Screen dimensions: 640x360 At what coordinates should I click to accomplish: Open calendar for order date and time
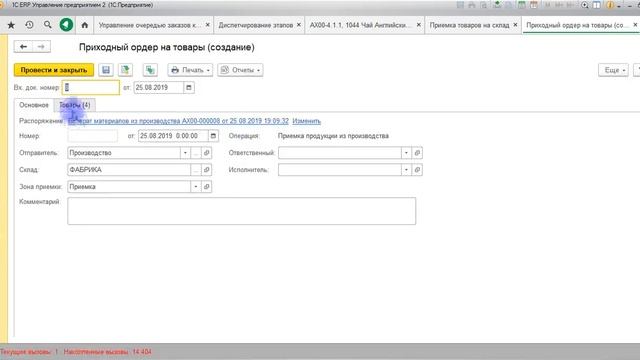[x=213, y=136]
